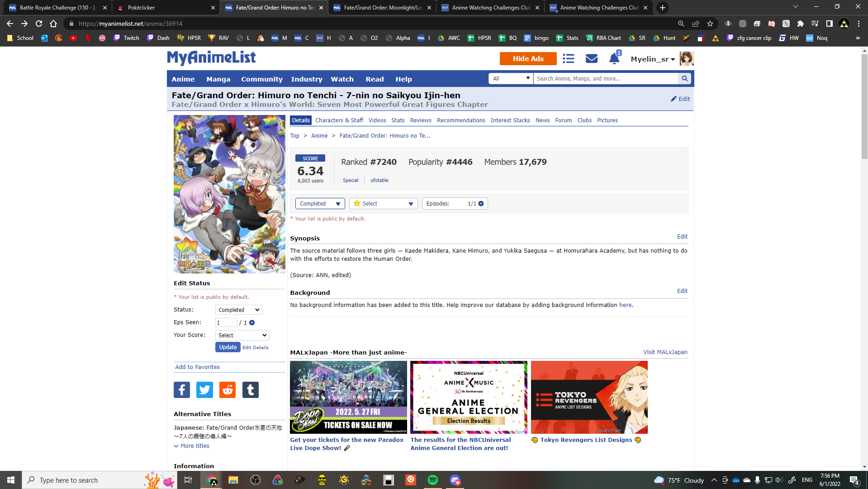Screen dimensions: 868x489
Task: Click the Edit link beside Background
Action: click(x=682, y=291)
